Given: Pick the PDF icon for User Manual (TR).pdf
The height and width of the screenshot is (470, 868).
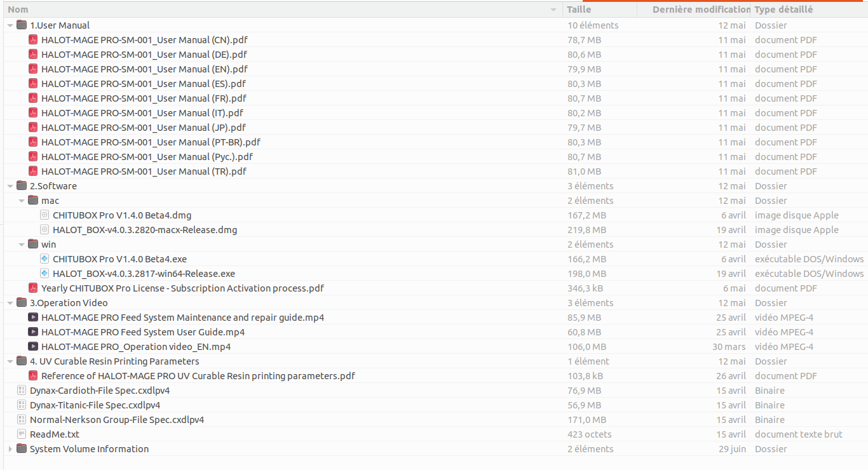Looking at the screenshot, I should pos(33,171).
